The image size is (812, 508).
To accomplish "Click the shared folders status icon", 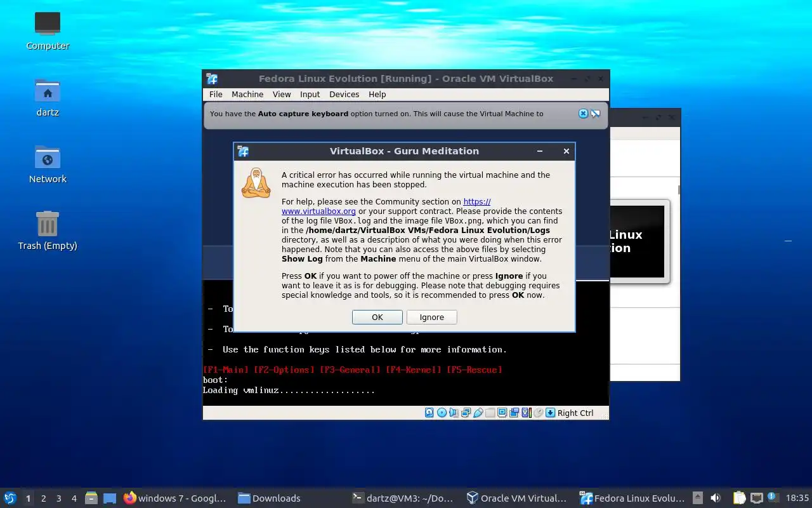I will coord(490,413).
